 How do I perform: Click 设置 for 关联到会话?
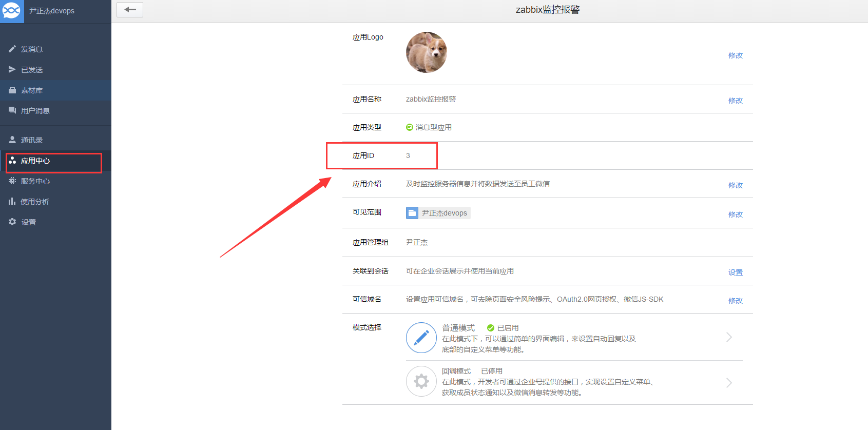736,272
